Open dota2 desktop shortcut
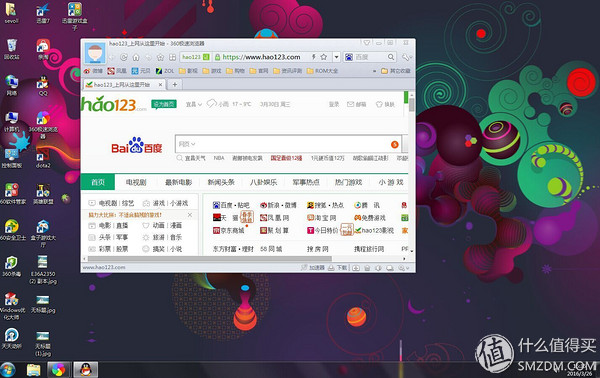Image resolution: width=600 pixels, height=378 pixels. click(x=43, y=158)
